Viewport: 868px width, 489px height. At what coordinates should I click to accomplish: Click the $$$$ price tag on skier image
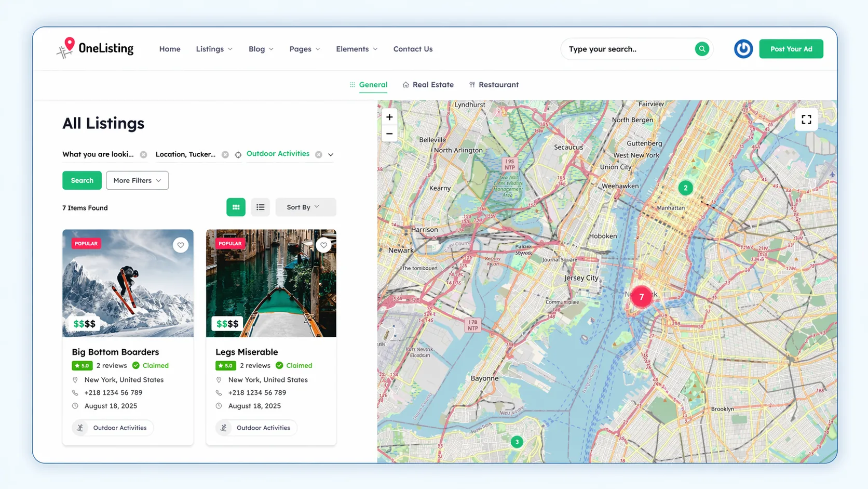pyautogui.click(x=85, y=324)
